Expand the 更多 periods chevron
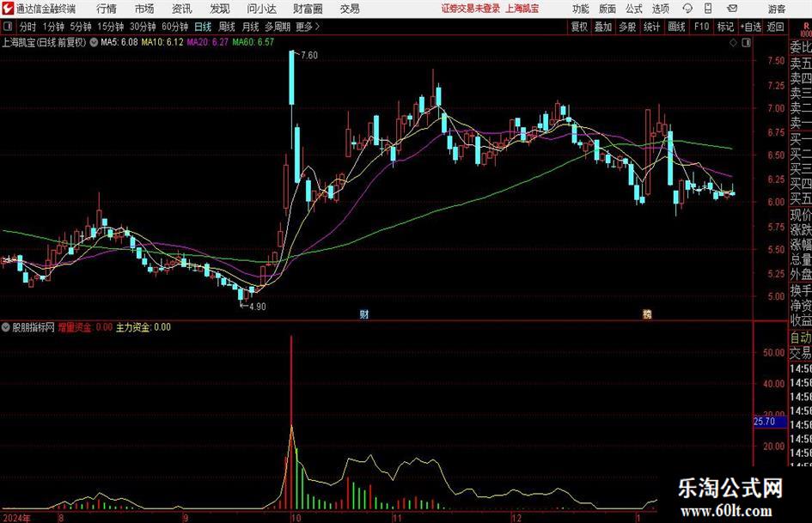The image size is (812, 523). (308, 27)
